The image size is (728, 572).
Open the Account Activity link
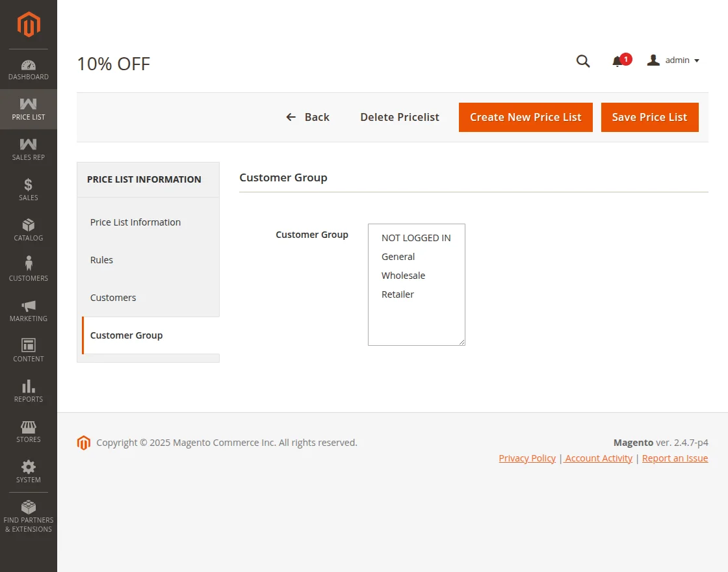pyautogui.click(x=598, y=458)
